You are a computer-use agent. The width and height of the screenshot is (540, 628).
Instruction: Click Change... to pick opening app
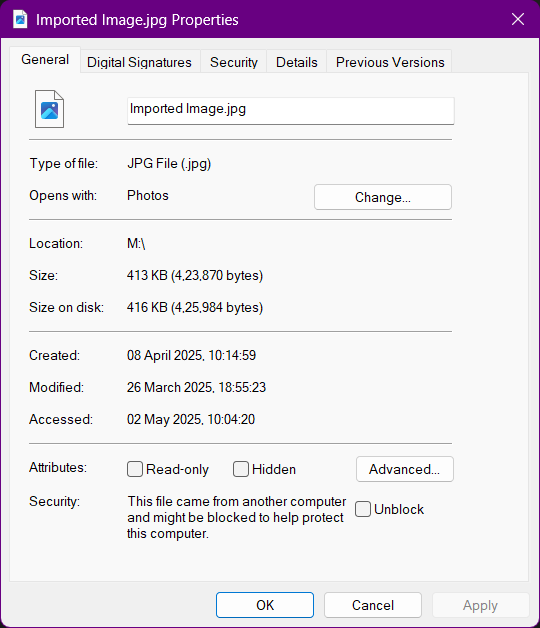(383, 197)
